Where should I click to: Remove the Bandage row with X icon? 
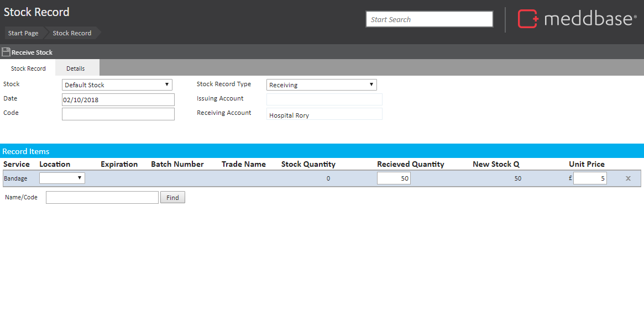(628, 178)
